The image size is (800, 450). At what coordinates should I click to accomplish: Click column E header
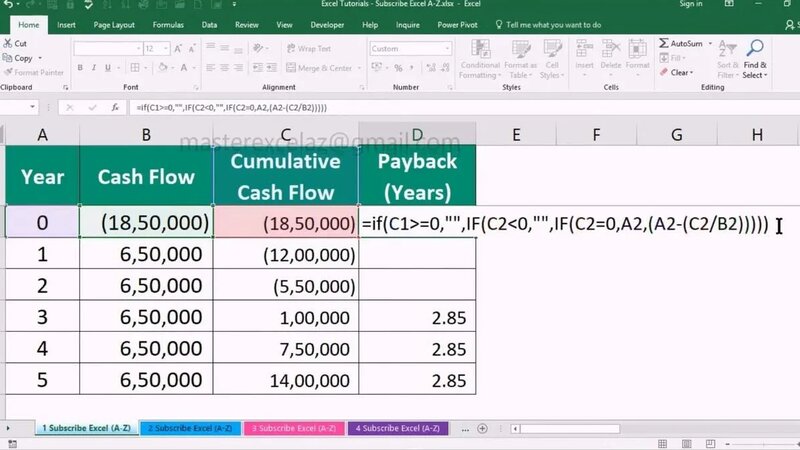[516, 135]
